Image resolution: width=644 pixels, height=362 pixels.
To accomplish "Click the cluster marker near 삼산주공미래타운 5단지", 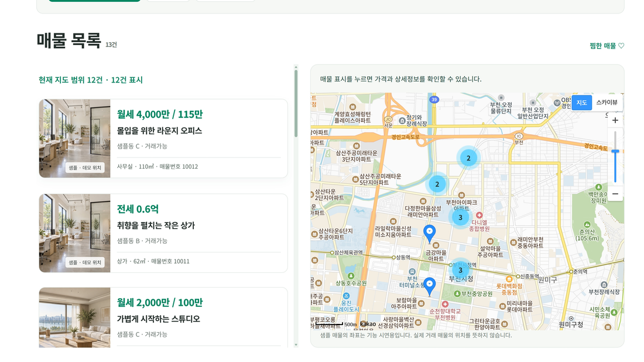I will coord(437,184).
